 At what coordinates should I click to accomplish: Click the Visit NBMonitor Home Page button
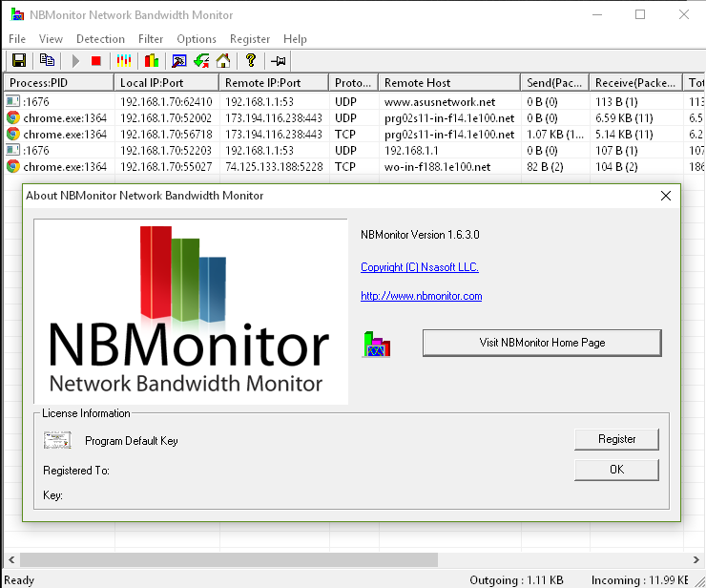pos(541,343)
